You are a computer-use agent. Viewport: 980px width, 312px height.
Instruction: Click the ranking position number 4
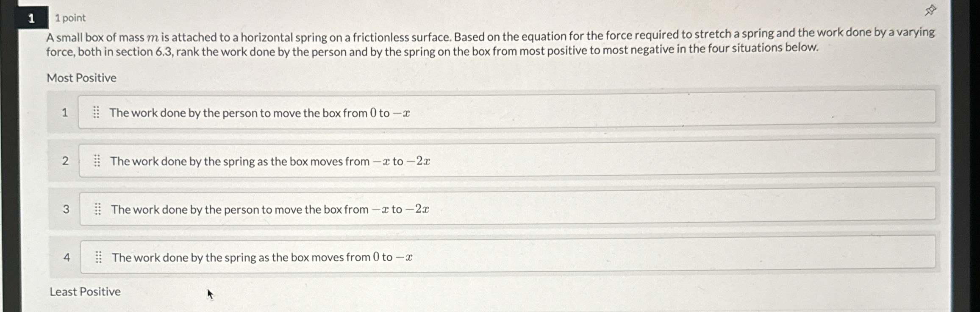(x=66, y=257)
